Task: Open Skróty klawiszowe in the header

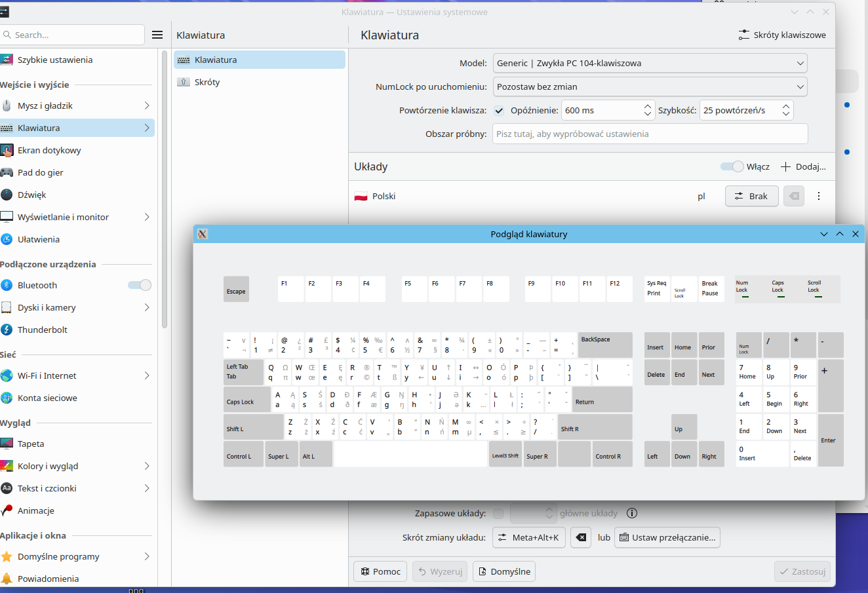Action: click(x=782, y=35)
